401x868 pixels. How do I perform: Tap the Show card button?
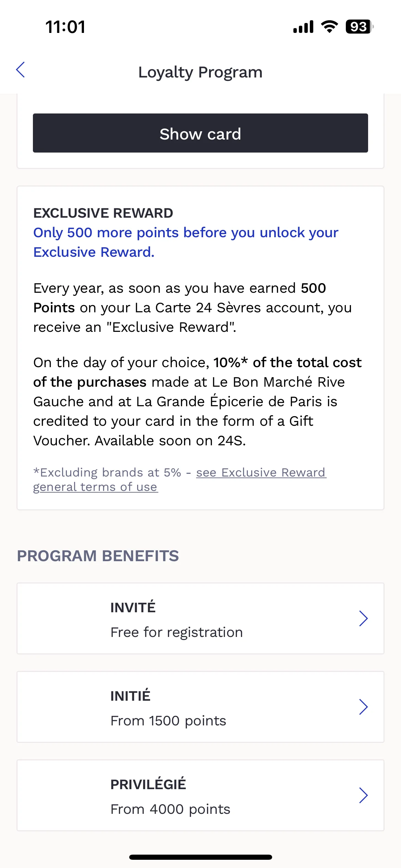(200, 133)
